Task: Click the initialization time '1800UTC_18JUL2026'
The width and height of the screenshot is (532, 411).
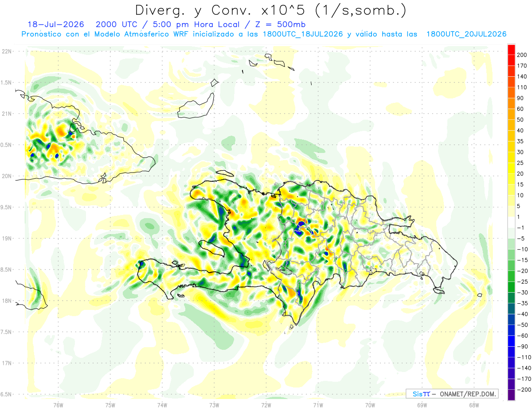Action: (x=303, y=34)
